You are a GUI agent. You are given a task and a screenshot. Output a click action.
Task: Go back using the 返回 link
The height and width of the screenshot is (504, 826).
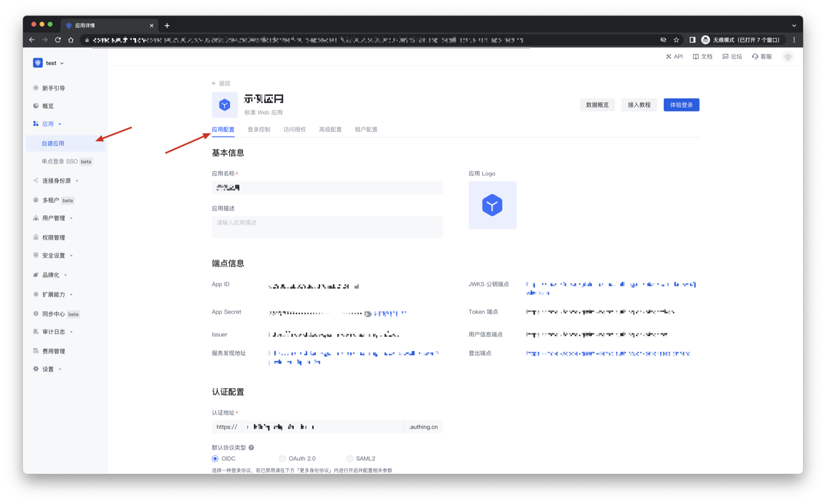click(x=221, y=83)
